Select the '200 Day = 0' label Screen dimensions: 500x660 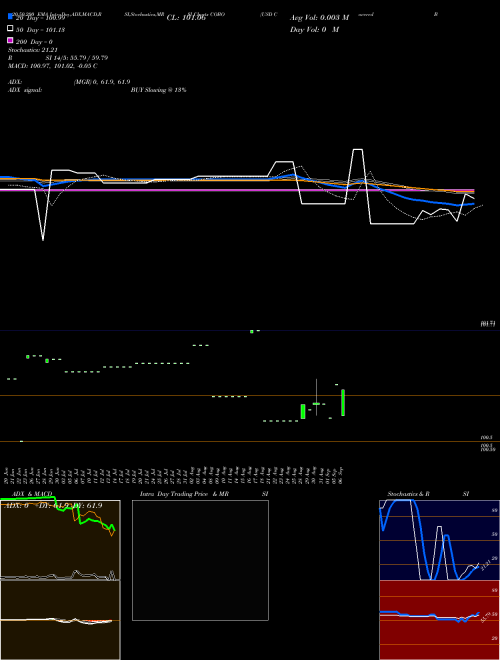pos(34,42)
